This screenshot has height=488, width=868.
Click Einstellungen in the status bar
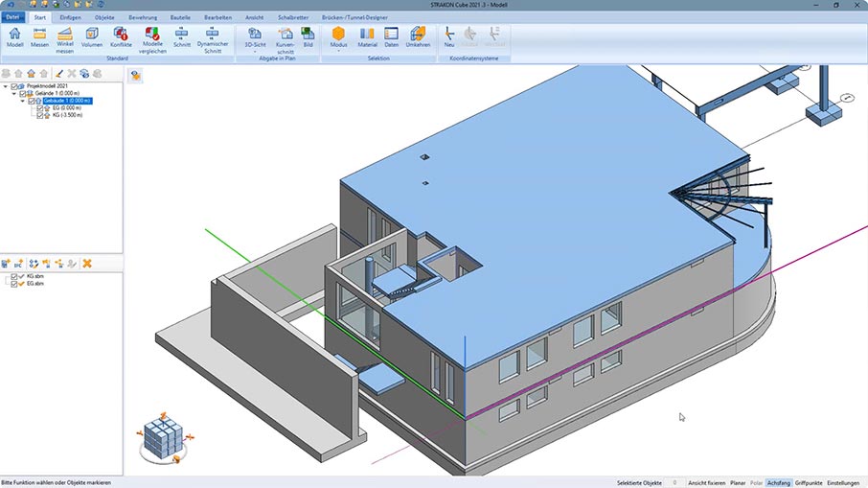843,482
